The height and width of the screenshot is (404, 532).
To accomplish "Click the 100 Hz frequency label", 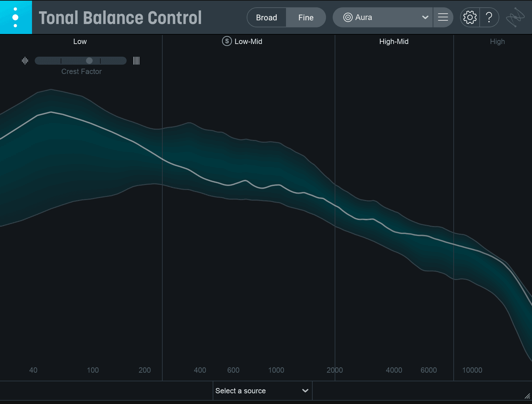I will [93, 370].
